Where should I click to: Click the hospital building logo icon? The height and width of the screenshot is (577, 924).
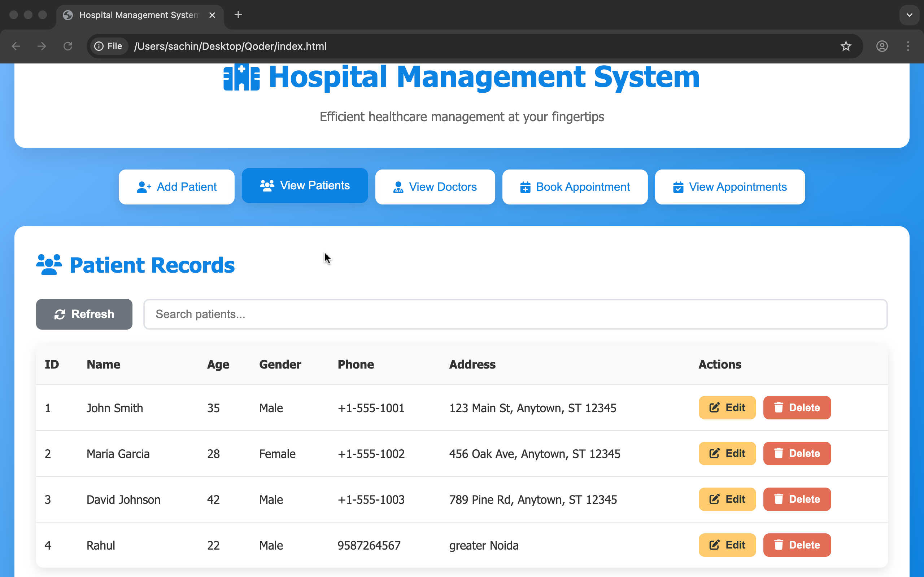241,78
